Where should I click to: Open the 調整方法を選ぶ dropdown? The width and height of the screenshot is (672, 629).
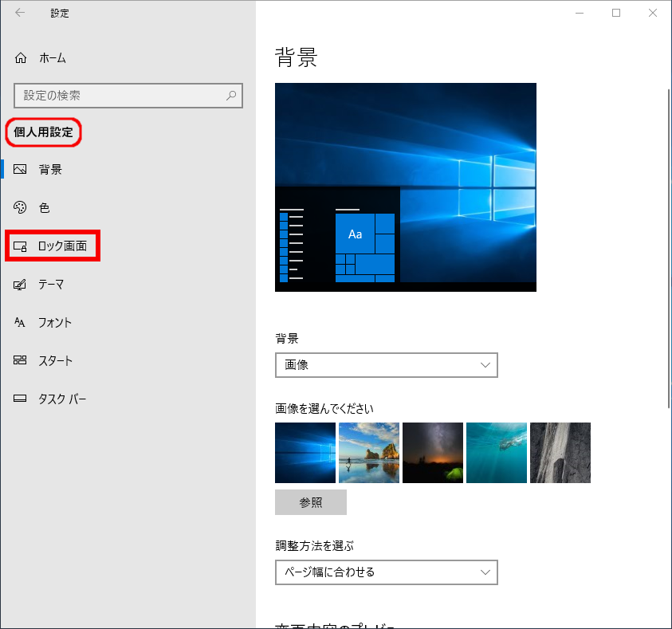(386, 572)
